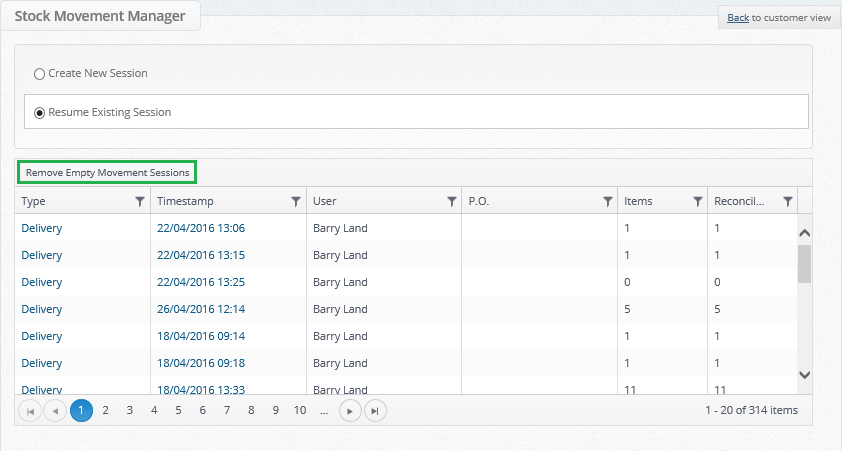Image resolution: width=842 pixels, height=451 pixels.
Task: Go to page 9
Action: 275,410
